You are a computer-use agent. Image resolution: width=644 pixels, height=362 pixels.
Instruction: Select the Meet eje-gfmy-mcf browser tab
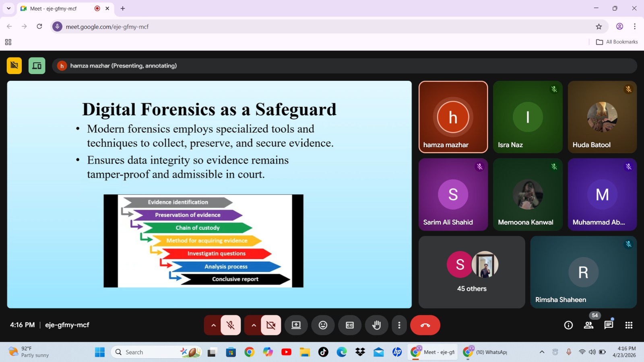pos(56,8)
